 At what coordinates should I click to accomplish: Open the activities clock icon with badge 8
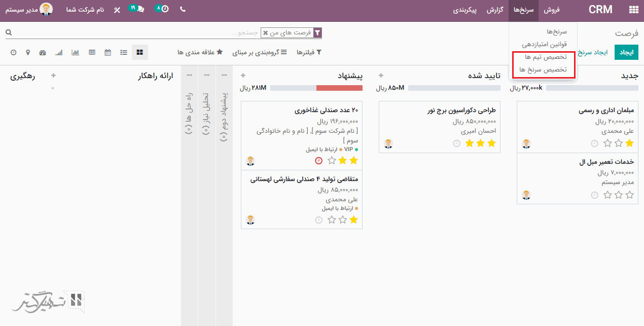tap(164, 9)
